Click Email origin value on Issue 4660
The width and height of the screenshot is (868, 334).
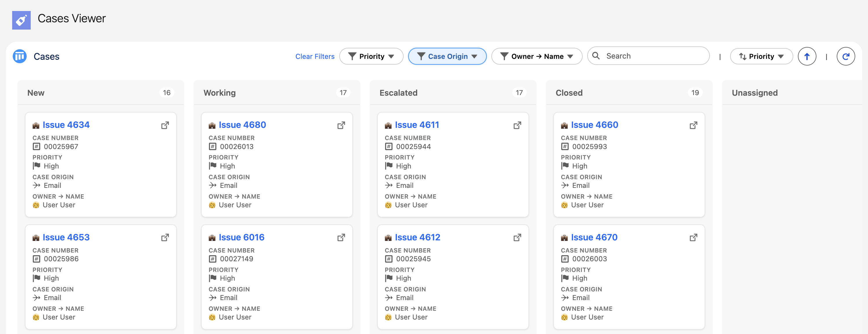click(581, 185)
